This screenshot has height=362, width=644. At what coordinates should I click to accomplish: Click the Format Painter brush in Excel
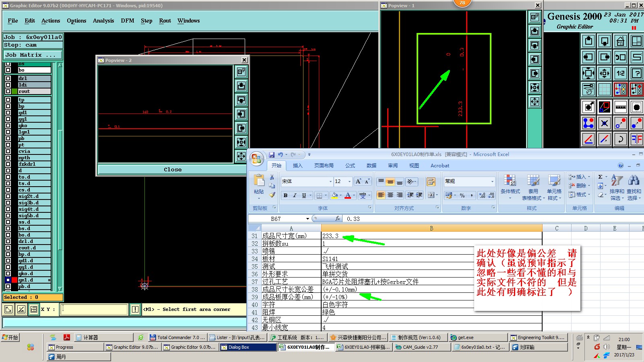coord(272,195)
